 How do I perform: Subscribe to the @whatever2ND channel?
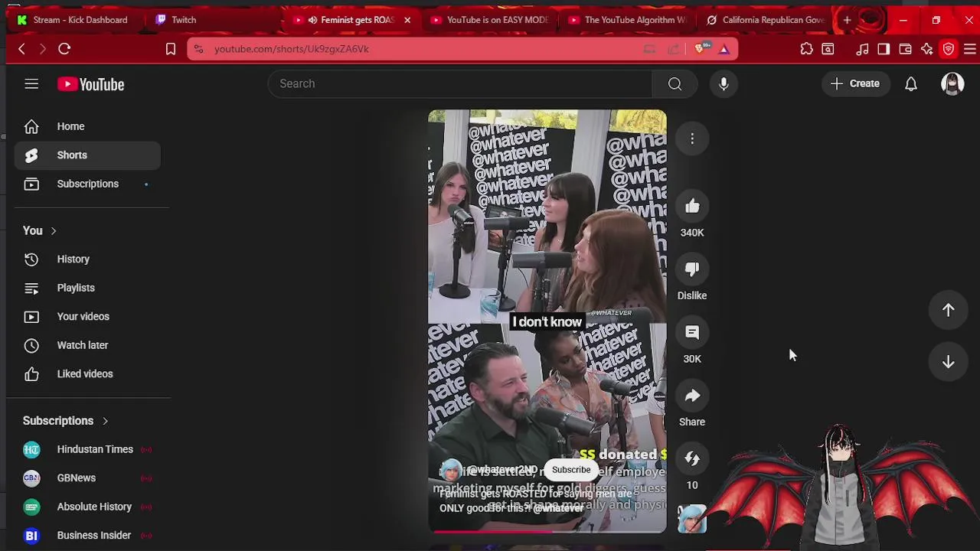(x=571, y=470)
